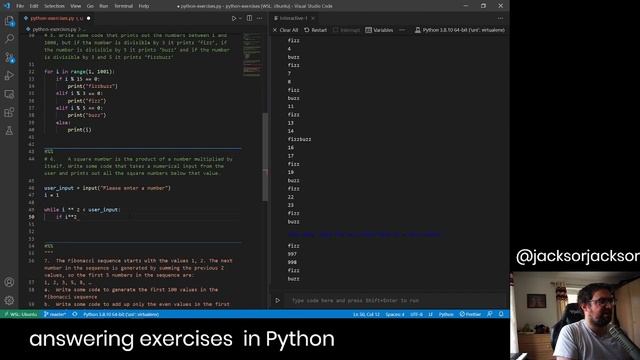Image resolution: width=640 pixels, height=360 pixels.
Task: Open the Search view in activity bar
Action: coord(9,39)
